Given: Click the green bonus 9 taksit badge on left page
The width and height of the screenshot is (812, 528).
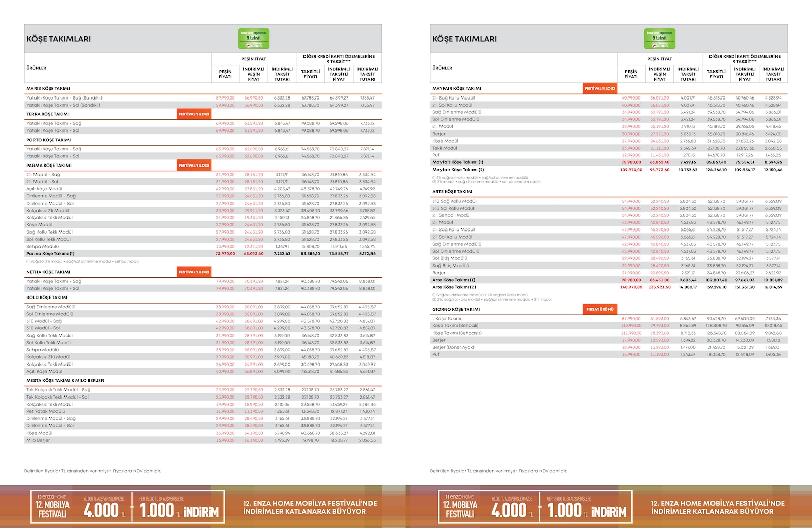Looking at the screenshot, I should coord(254,39).
